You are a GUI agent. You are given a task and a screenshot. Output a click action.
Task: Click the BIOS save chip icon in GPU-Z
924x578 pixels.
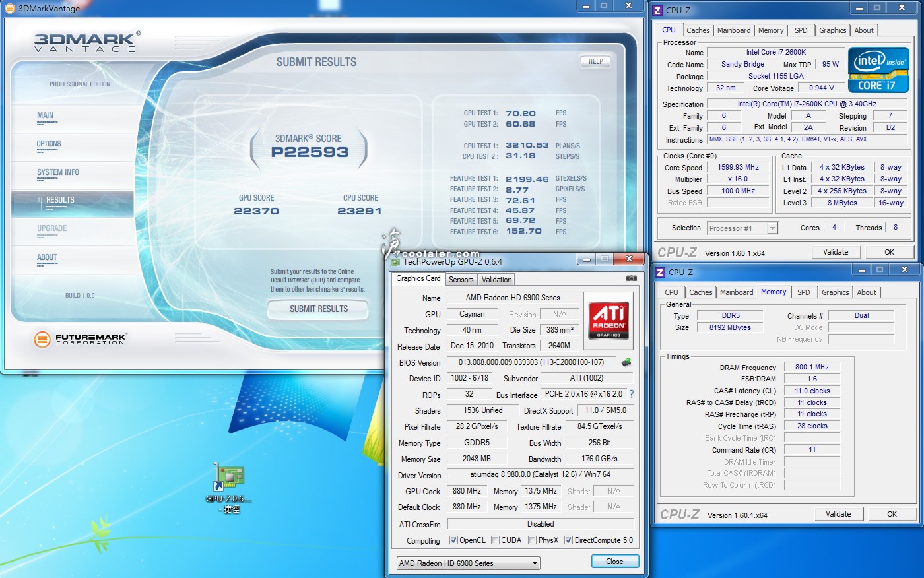point(626,362)
